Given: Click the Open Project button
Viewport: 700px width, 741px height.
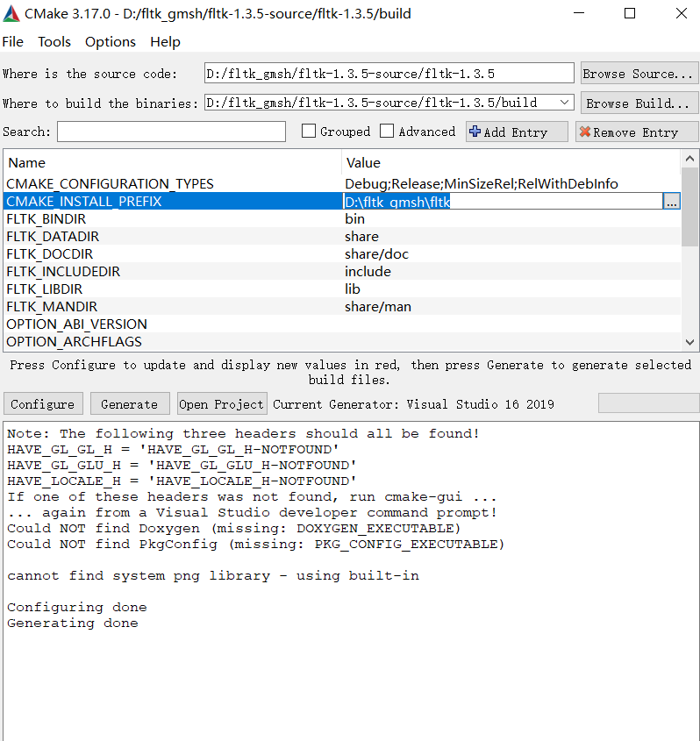Looking at the screenshot, I should pos(222,404).
